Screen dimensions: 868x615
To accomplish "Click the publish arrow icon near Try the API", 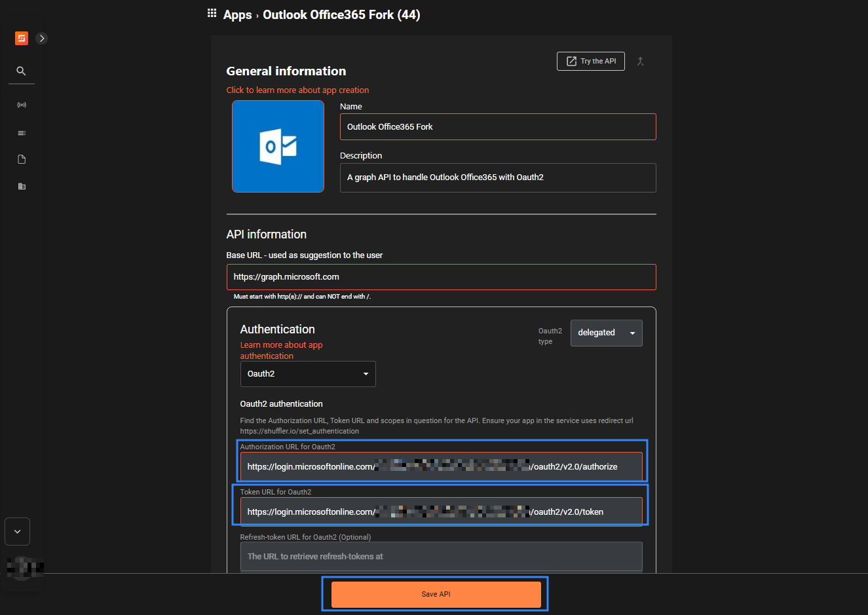I will pyautogui.click(x=640, y=61).
